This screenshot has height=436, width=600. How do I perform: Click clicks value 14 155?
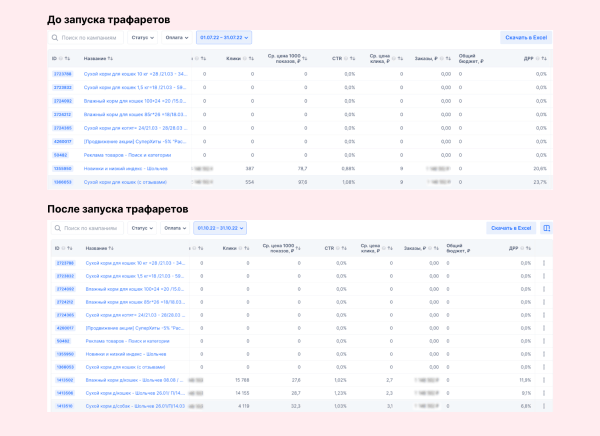(242, 393)
